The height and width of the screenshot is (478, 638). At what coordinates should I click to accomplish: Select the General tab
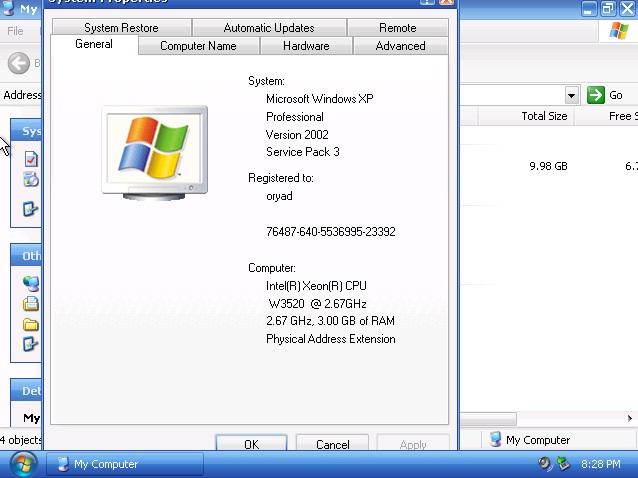pos(94,44)
